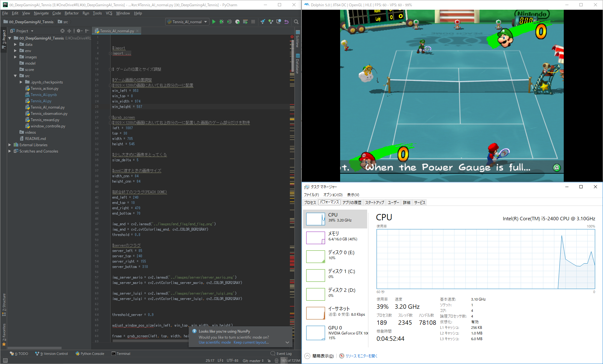Select GPU 0 NVIDIA GeForce entry
This screenshot has width=603, height=364.
point(335,333)
